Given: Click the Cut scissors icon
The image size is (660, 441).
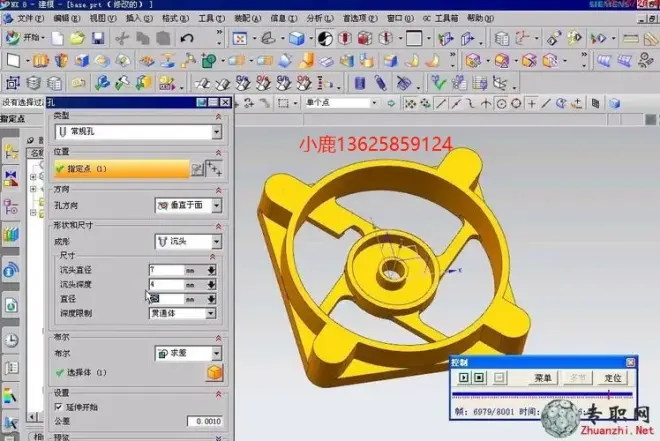Looking at the screenshot, I should [x=121, y=38].
